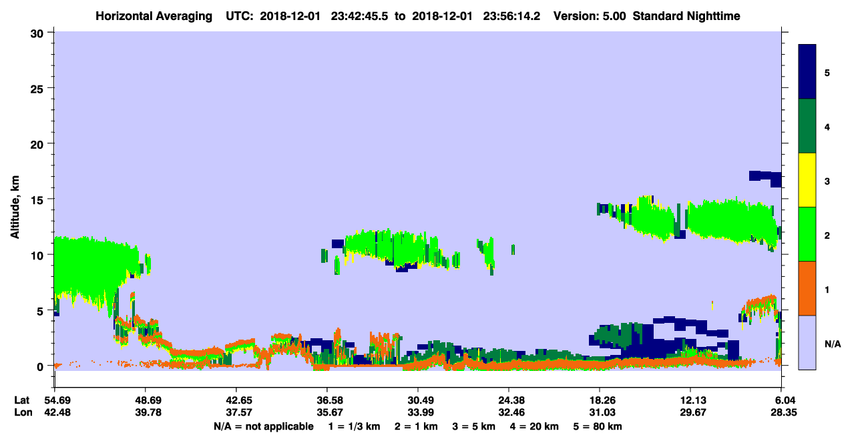Click the lavender N/A colorbar segment

tap(807, 342)
